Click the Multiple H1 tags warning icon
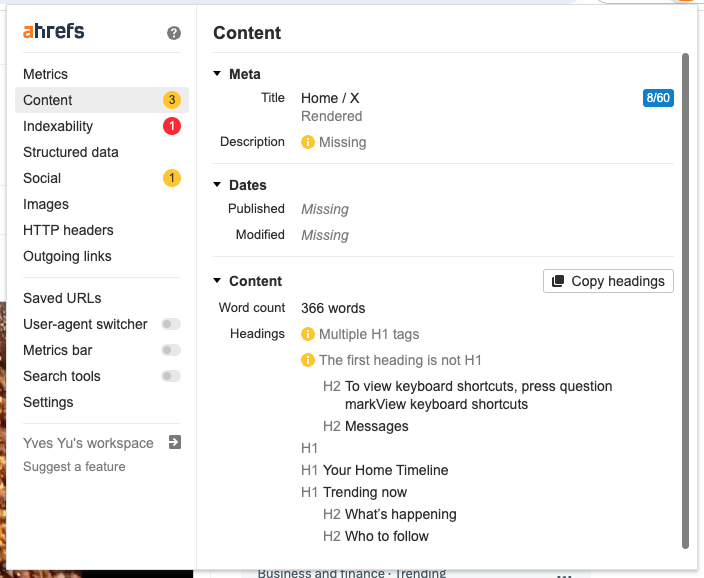The width and height of the screenshot is (704, 578). click(308, 334)
